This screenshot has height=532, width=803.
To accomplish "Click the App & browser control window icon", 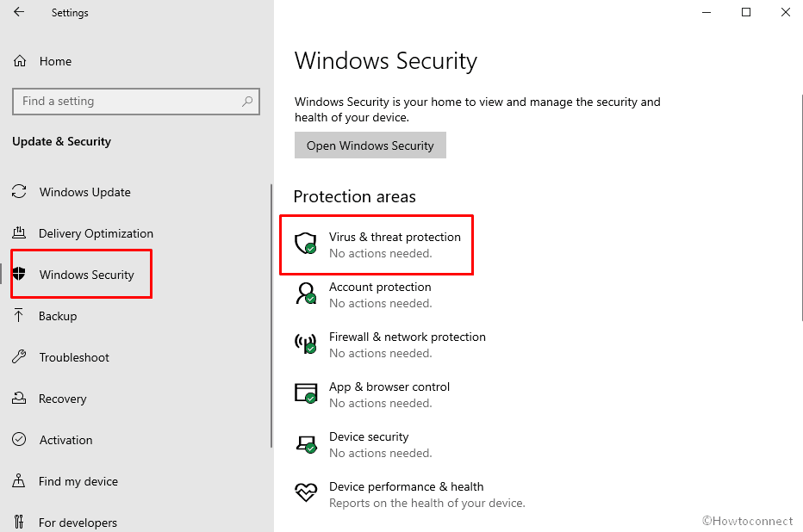I will click(x=306, y=393).
